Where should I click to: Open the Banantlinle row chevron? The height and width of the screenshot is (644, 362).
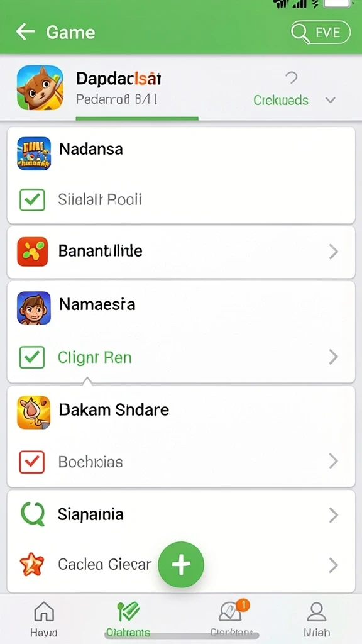[x=334, y=252]
